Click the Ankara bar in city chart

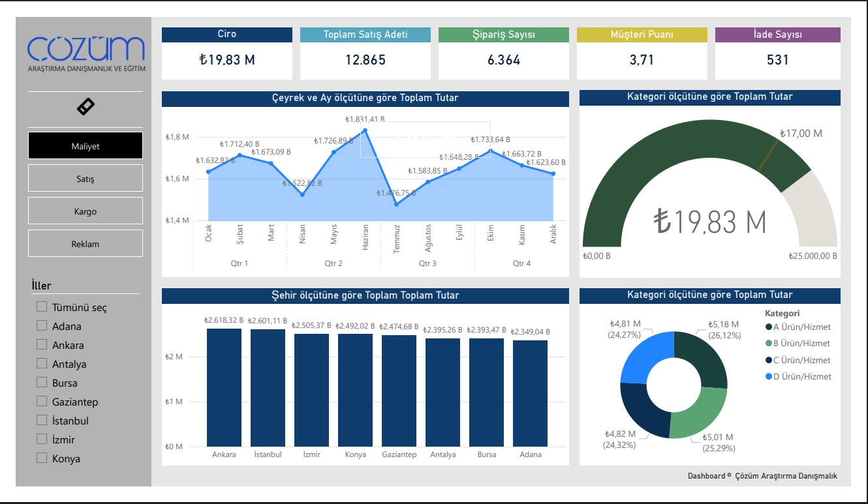coord(224,387)
